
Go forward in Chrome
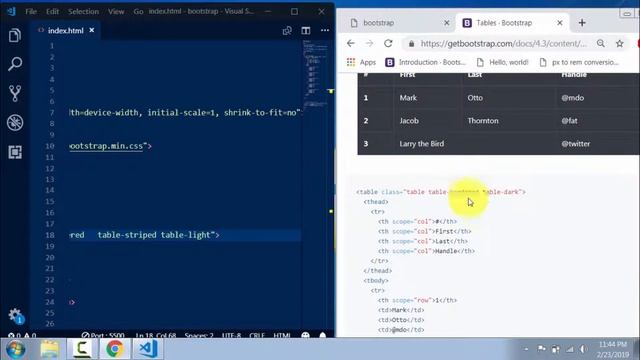(x=369, y=43)
